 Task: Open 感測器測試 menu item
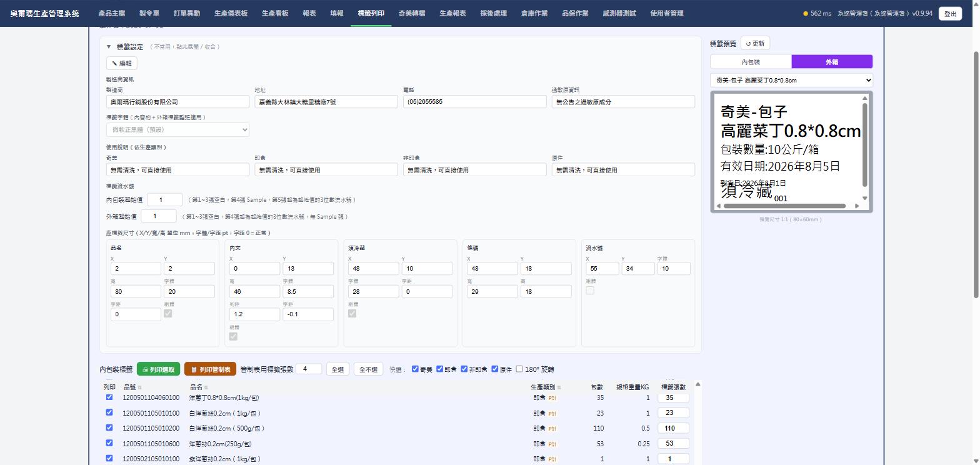click(619, 13)
